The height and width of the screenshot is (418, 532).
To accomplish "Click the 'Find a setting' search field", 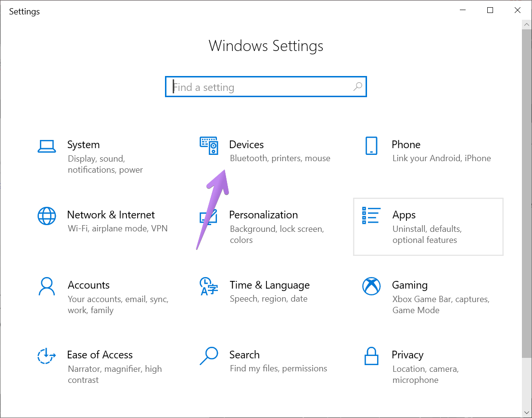I will (266, 87).
